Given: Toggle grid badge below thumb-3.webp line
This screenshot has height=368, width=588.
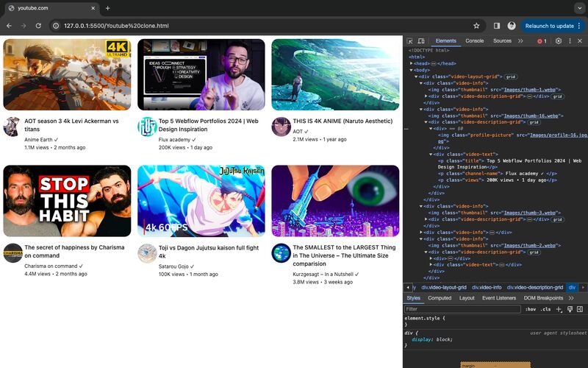Looking at the screenshot, I should pos(558,219).
